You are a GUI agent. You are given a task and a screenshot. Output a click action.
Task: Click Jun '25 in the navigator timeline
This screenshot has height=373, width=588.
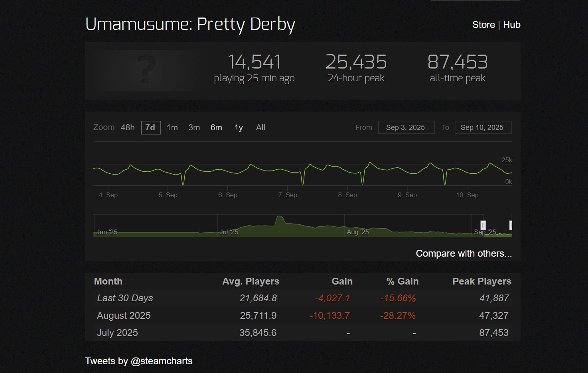tap(107, 232)
